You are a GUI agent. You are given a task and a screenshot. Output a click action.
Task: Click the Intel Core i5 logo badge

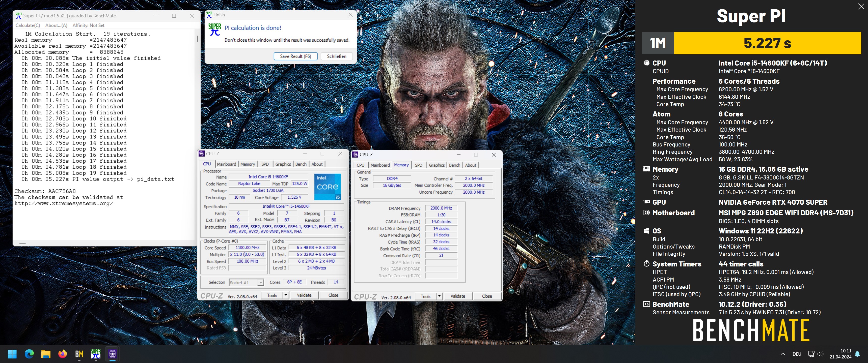pyautogui.click(x=327, y=187)
